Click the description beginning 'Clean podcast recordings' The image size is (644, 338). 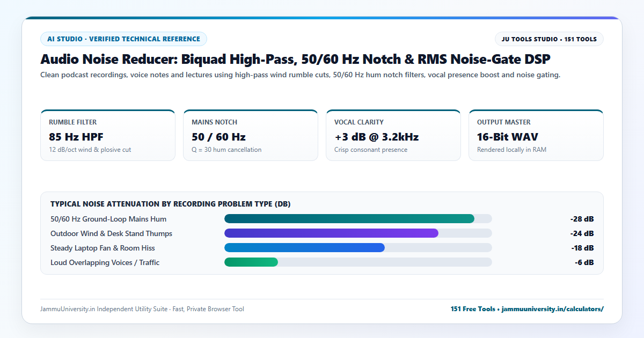point(300,75)
